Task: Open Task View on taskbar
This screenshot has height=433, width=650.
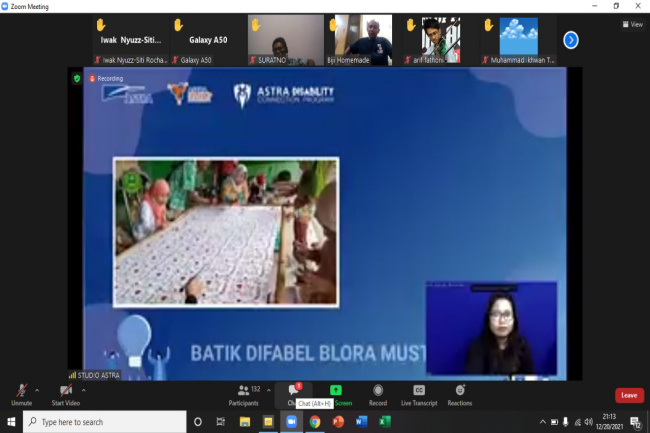Action: pos(221,422)
